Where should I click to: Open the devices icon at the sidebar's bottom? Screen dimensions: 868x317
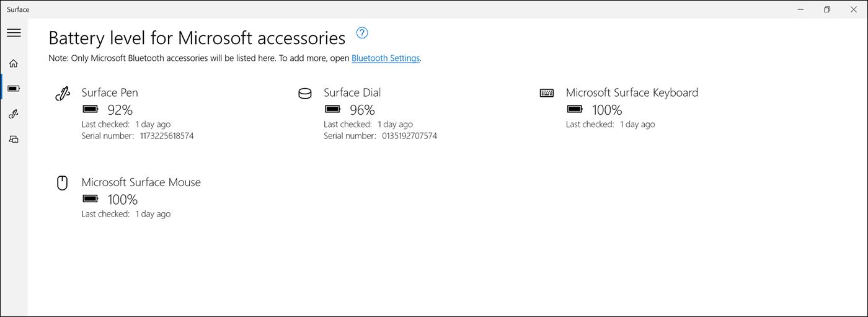[14, 140]
